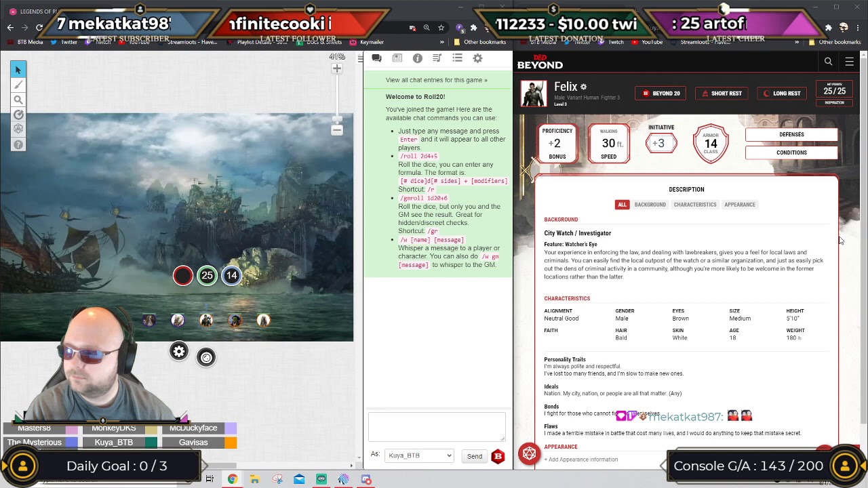The image size is (868, 488).
Task: Click the Beyond 20 button
Action: (x=661, y=94)
